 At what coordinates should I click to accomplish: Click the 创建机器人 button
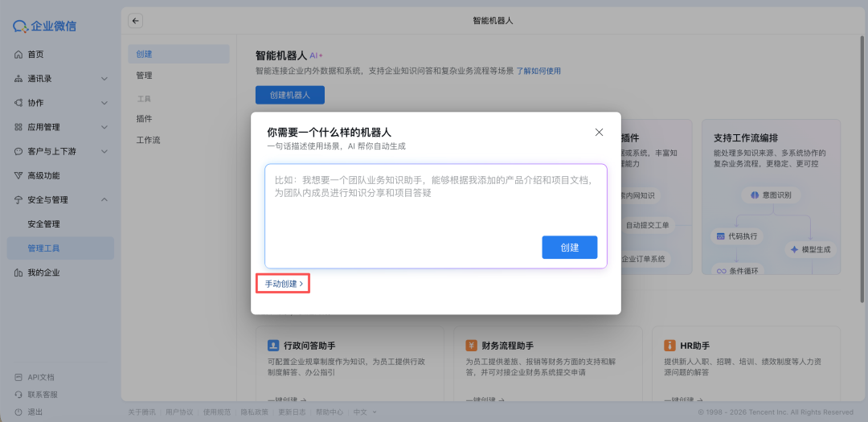(x=290, y=96)
